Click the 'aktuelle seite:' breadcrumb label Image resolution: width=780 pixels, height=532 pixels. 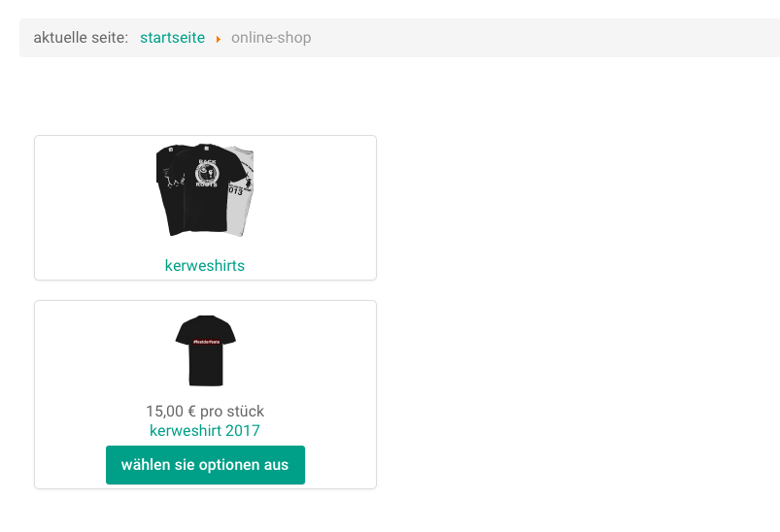click(x=81, y=38)
